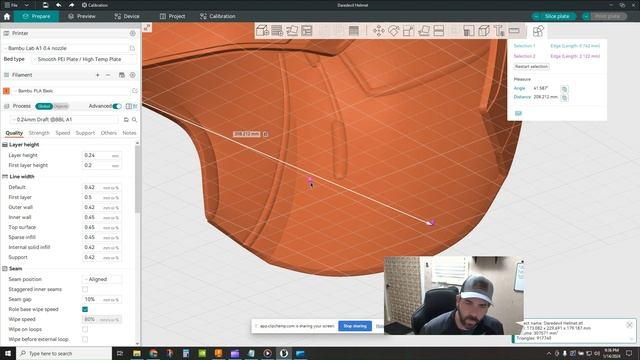Switch to the Device tab
640x360 pixels.
(127, 16)
